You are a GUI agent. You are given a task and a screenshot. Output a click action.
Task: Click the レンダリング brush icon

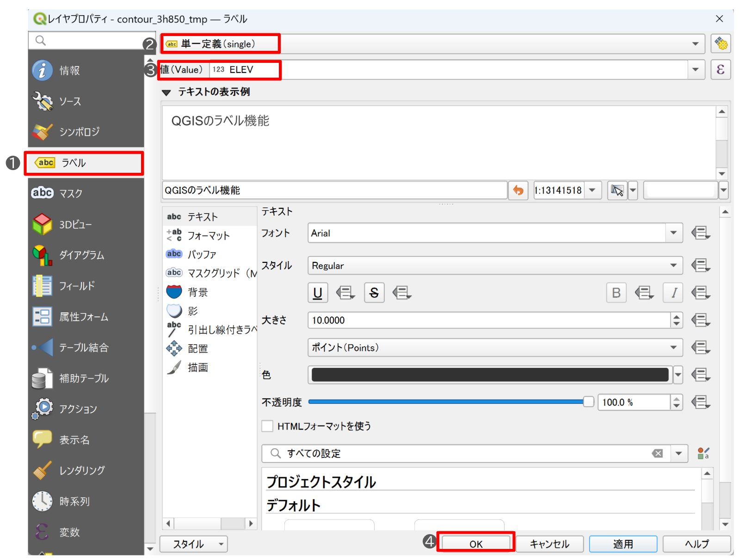[x=42, y=470]
